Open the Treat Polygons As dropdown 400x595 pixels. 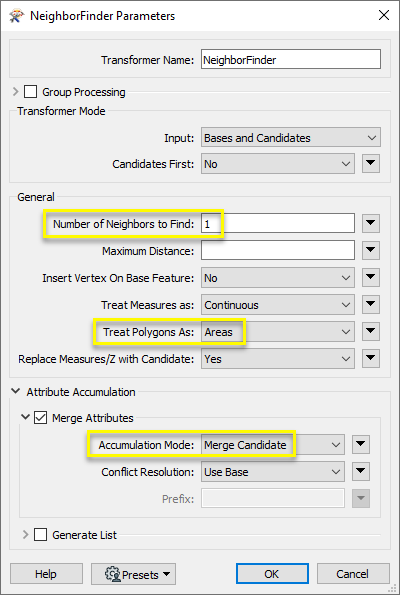[278, 332]
